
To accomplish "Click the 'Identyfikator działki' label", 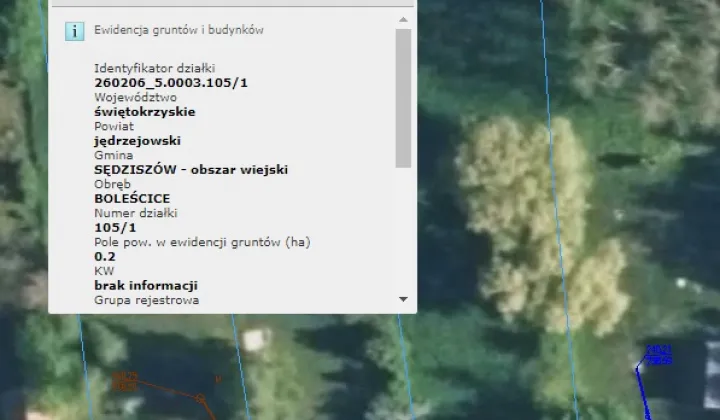I will pos(155,68).
